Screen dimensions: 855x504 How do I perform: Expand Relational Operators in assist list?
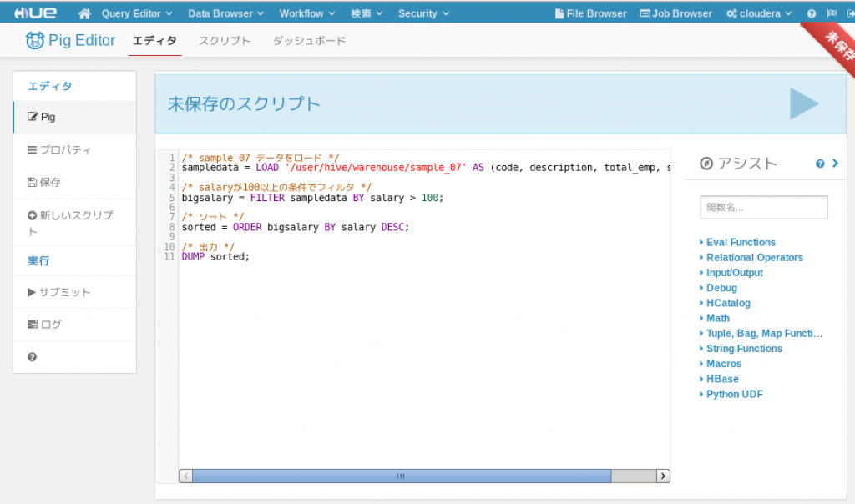[x=755, y=258]
